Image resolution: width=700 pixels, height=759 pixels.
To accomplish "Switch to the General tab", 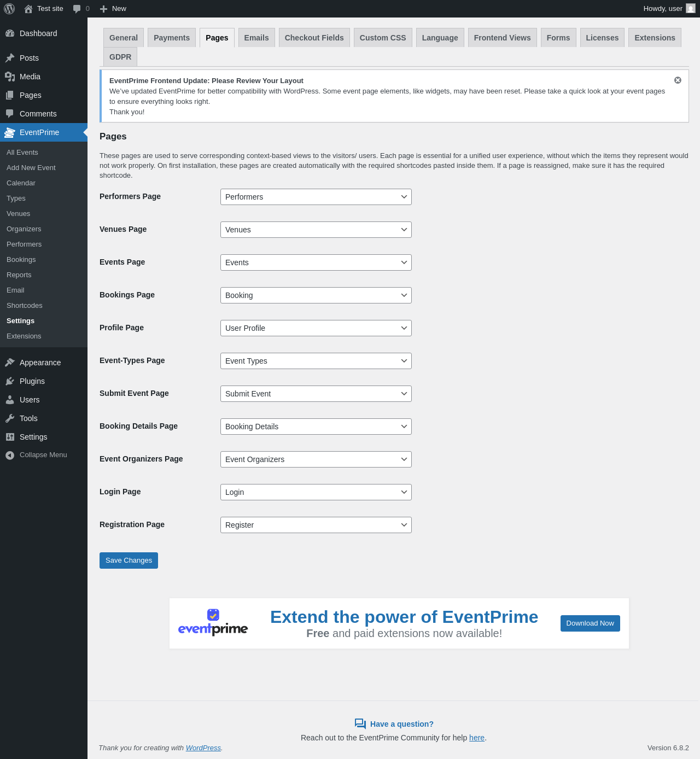I will coord(124,38).
